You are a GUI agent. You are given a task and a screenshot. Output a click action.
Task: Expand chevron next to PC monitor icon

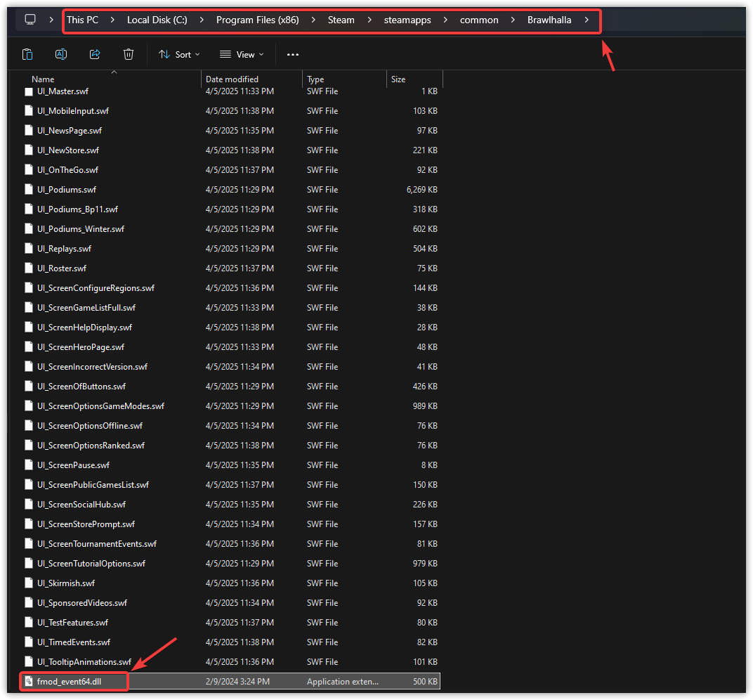[x=51, y=20]
